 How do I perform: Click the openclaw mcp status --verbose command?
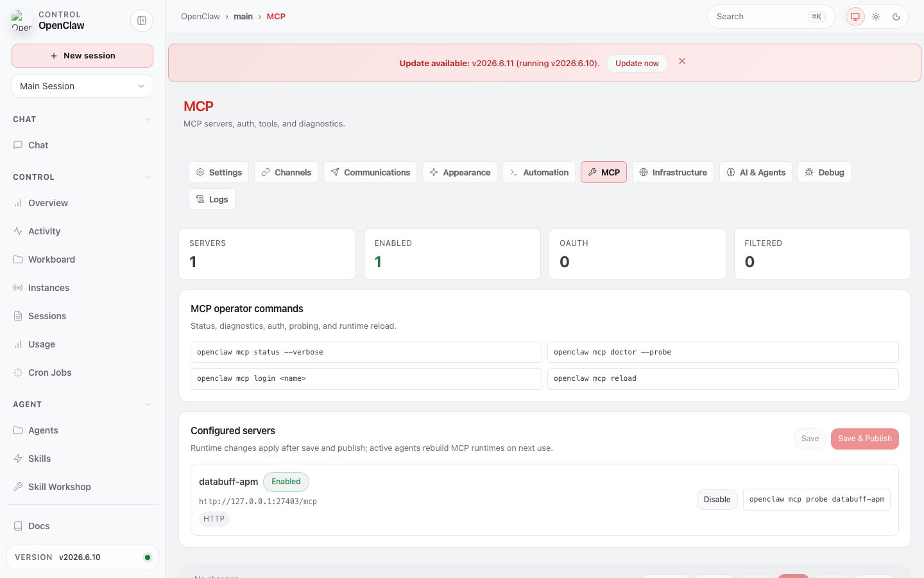[x=366, y=352]
